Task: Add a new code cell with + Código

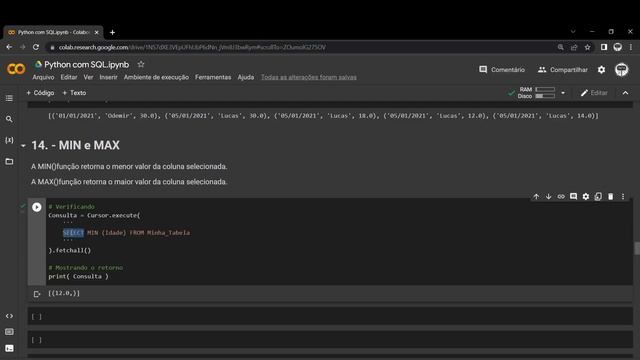Action: click(x=40, y=93)
